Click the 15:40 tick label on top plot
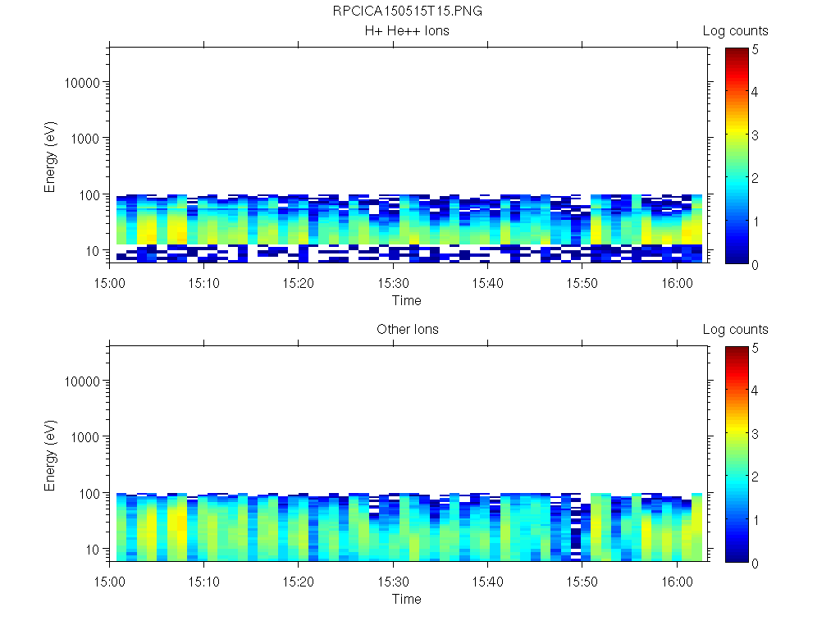 click(487, 283)
